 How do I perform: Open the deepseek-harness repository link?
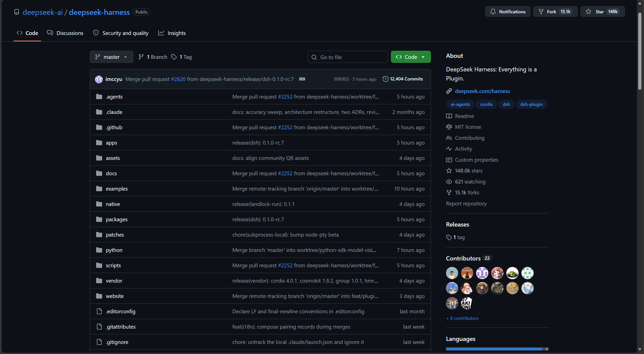(x=99, y=12)
